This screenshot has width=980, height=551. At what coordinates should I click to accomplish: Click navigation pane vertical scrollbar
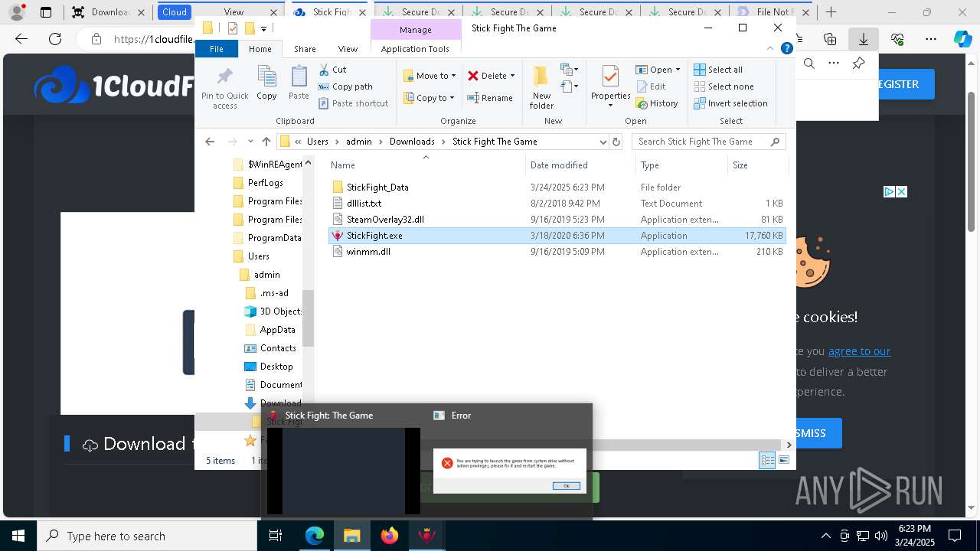click(x=308, y=318)
